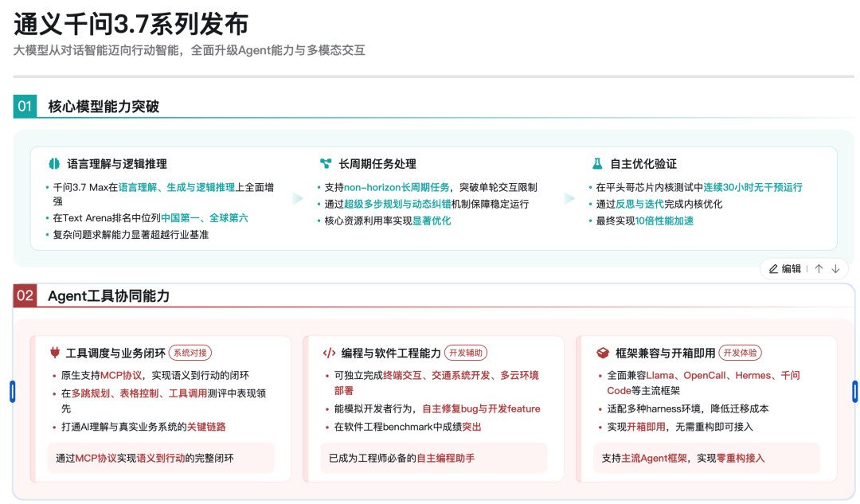Click the 框架兼容与开箱即用 card title
Viewport: 860px width, 504px height.
pyautogui.click(x=665, y=354)
